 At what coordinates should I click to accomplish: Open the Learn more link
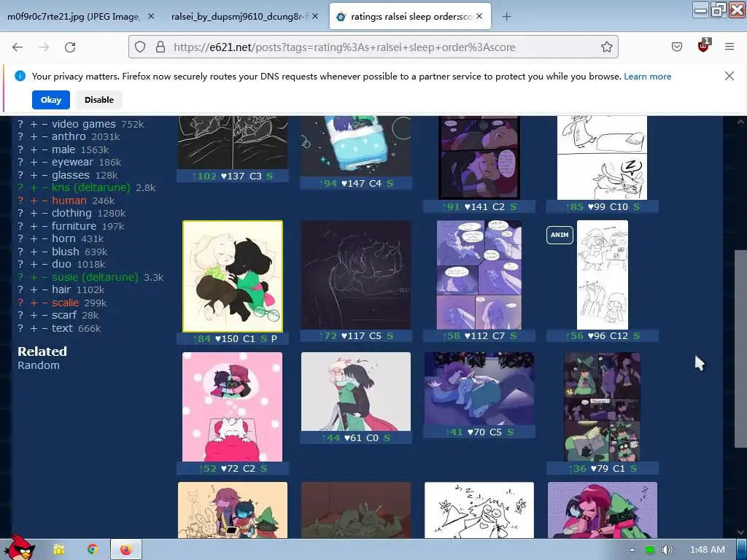(x=648, y=76)
